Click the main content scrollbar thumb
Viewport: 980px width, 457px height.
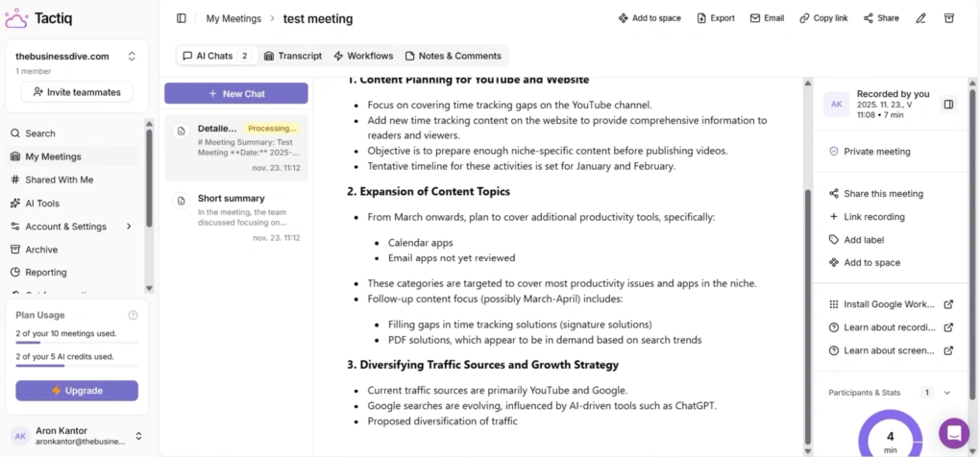807,317
